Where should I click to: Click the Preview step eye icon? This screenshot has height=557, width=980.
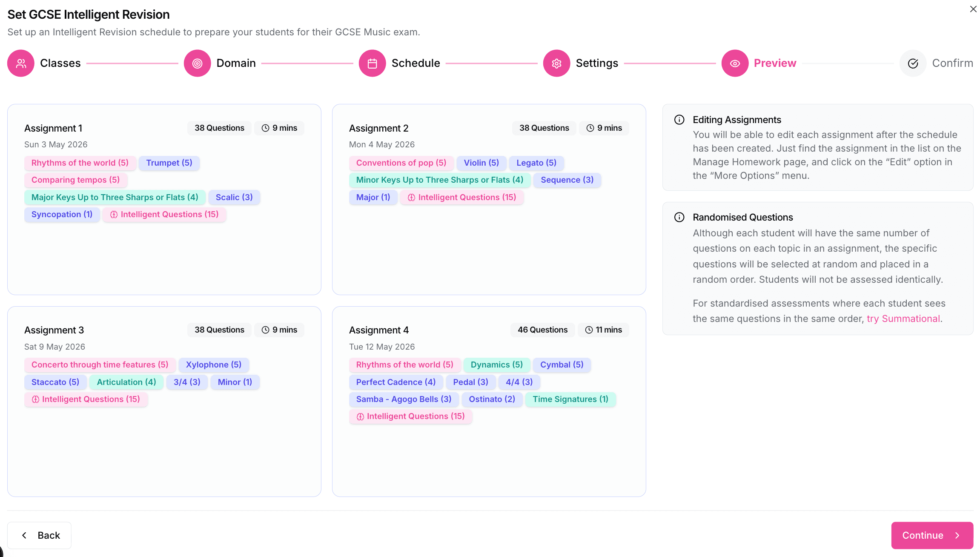click(x=735, y=63)
